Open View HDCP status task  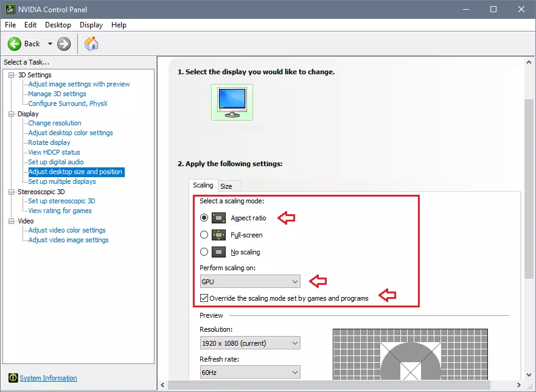pyautogui.click(x=54, y=152)
